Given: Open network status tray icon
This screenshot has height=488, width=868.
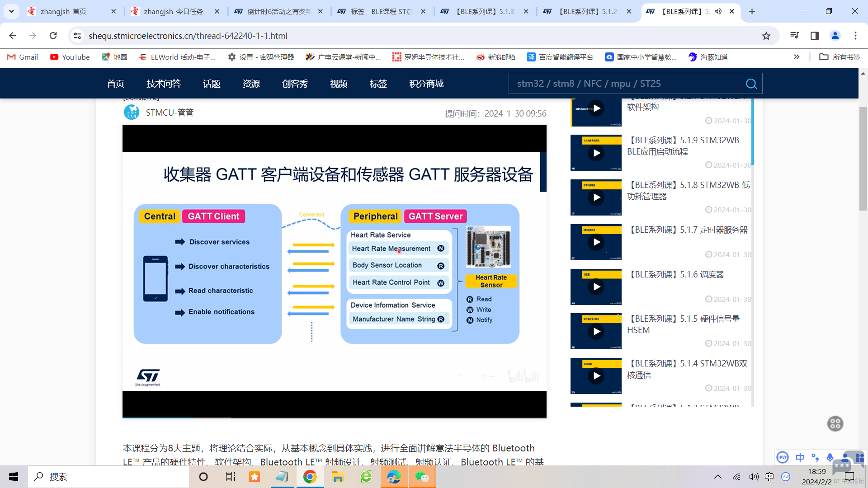Looking at the screenshot, I should click(x=736, y=477).
